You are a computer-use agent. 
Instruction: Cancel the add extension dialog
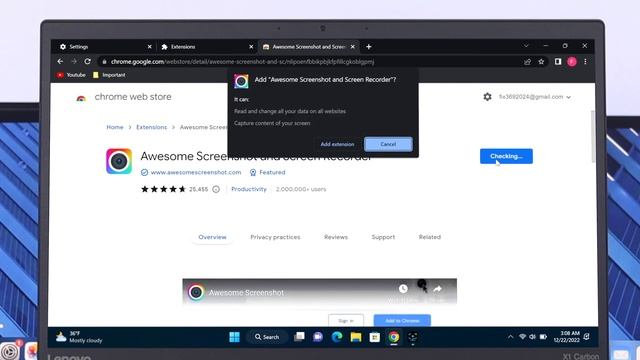click(x=388, y=144)
